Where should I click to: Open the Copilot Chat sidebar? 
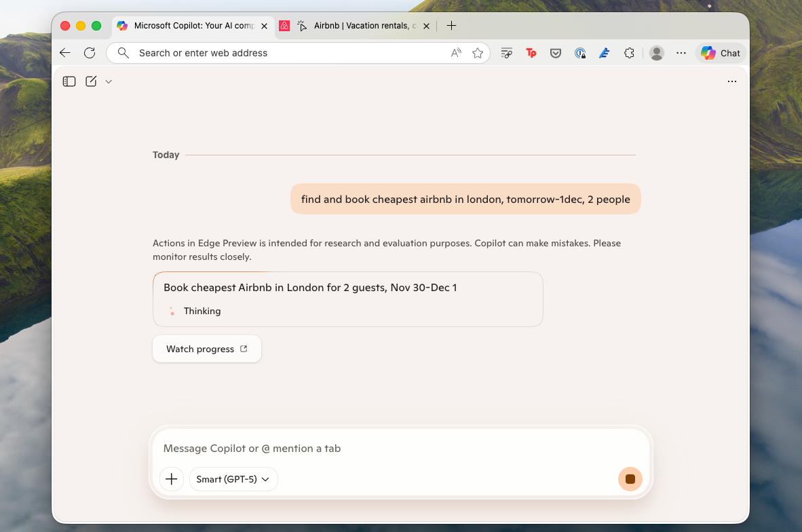(x=720, y=53)
